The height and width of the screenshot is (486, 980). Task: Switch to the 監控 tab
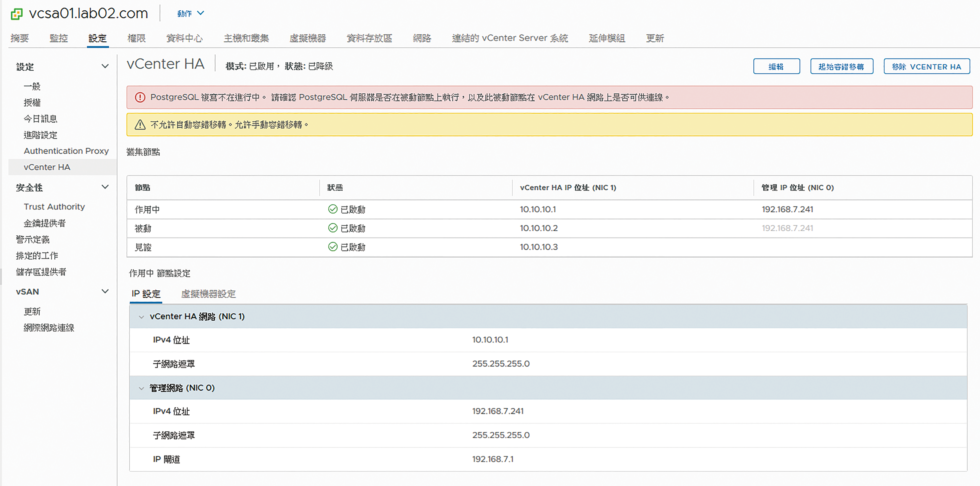[x=59, y=38]
